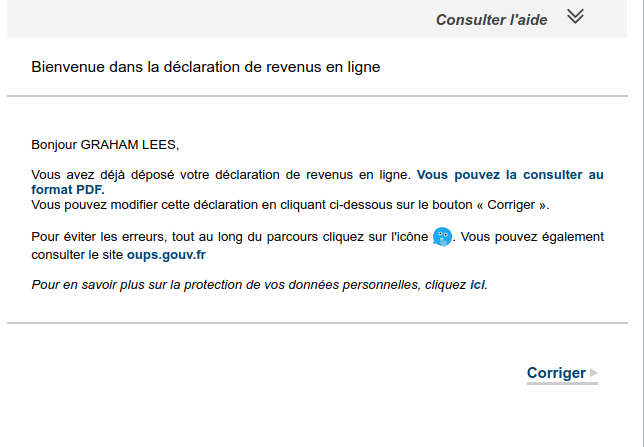Click the "Bienvenue dans la déclaration" heading
Image resolution: width=644 pixels, height=447 pixels.
206,67
